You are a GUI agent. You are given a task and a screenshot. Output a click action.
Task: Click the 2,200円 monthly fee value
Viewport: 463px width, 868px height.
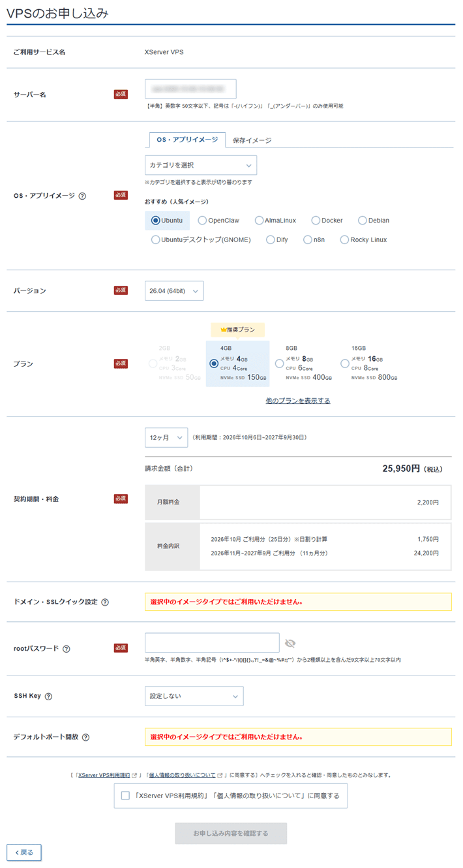coord(428,503)
